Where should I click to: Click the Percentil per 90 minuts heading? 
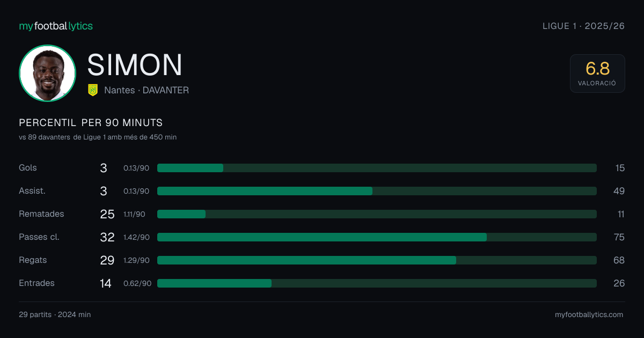(91, 123)
